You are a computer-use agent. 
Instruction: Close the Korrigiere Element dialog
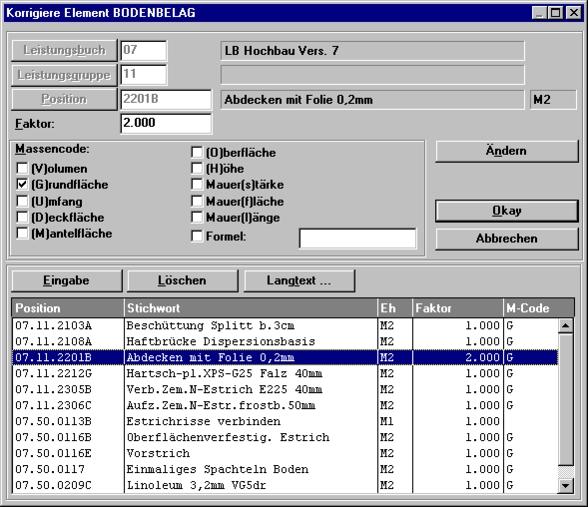coord(574,13)
